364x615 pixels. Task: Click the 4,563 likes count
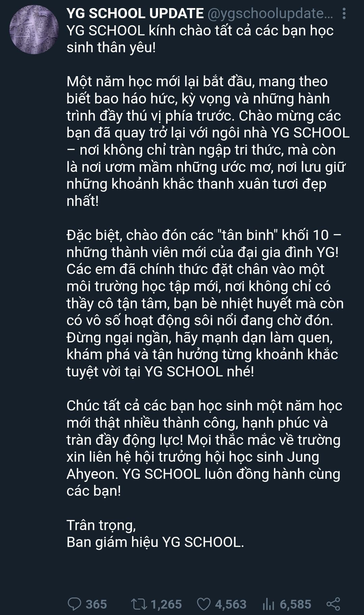pyautogui.click(x=231, y=604)
